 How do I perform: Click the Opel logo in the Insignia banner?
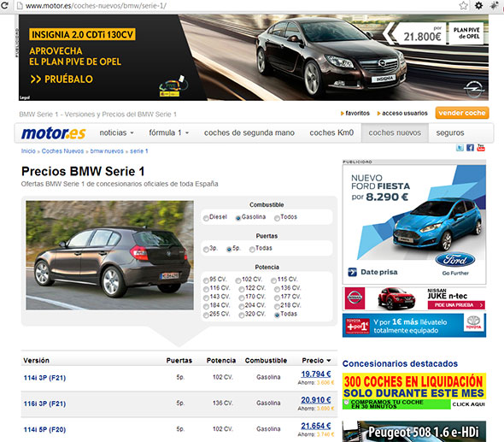[474, 89]
